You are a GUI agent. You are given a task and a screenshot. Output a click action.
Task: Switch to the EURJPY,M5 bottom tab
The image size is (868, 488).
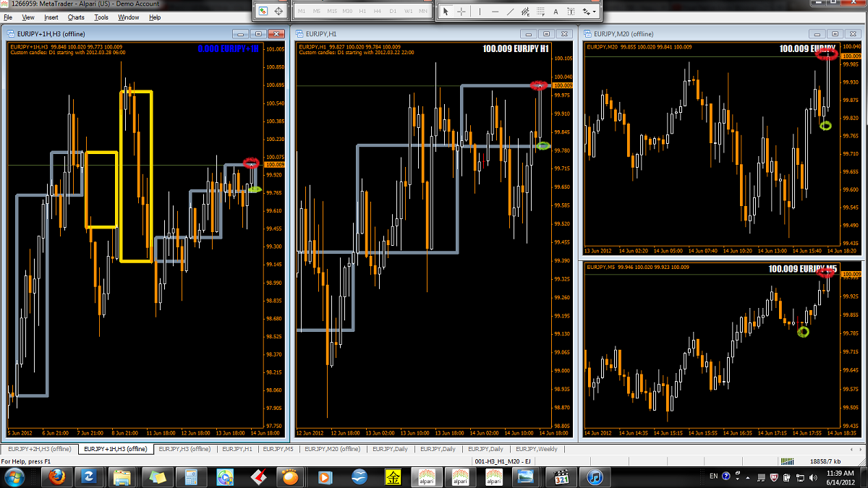click(278, 449)
